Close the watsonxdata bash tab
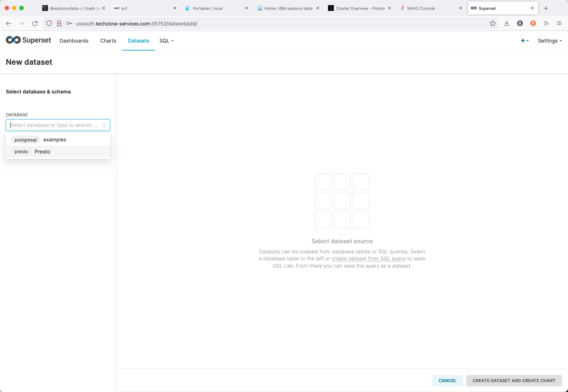 click(104, 8)
